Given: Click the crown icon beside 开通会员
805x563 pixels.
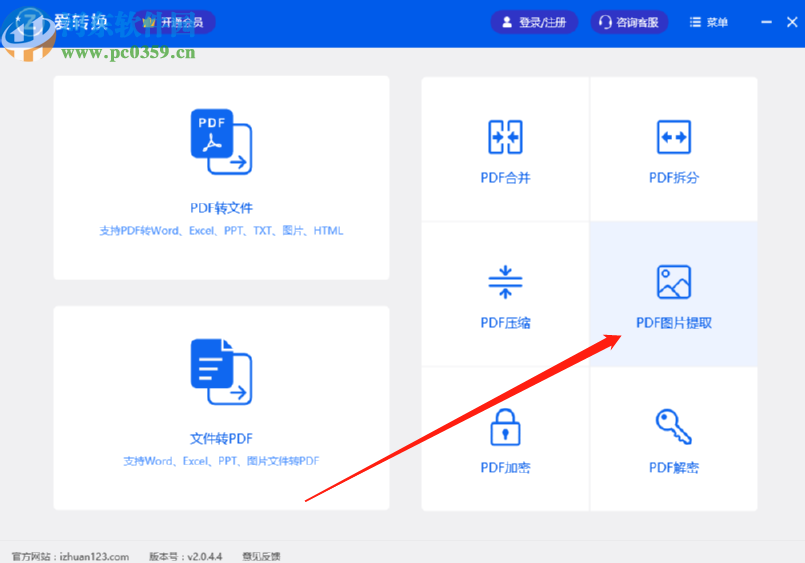Looking at the screenshot, I should (x=149, y=22).
